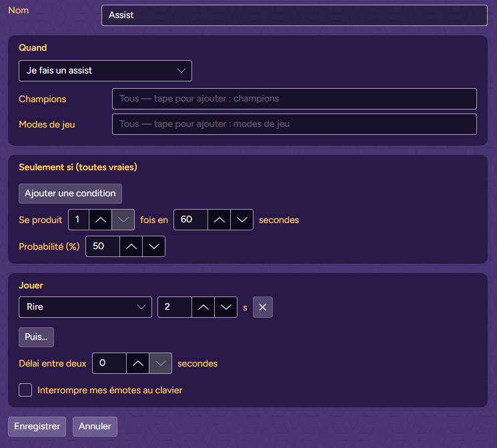The height and width of the screenshot is (448, 497).
Task: Click the 'Interrompre mes émotes au clavier' label
Action: click(x=109, y=391)
